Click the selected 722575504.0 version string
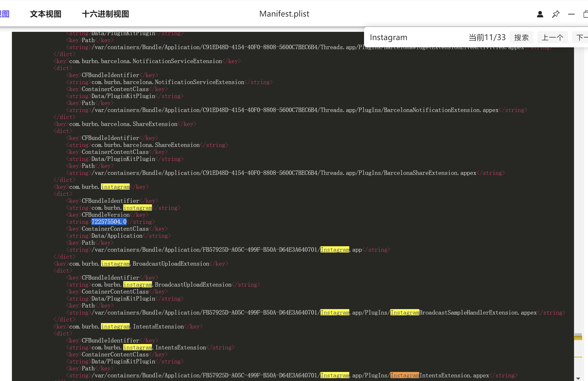The height and width of the screenshot is (381, 588). tap(109, 222)
